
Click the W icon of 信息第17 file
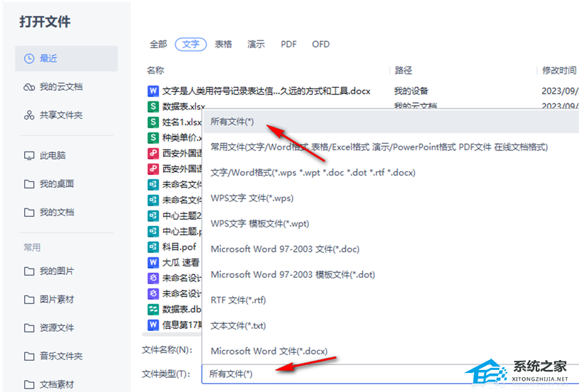[x=153, y=325]
